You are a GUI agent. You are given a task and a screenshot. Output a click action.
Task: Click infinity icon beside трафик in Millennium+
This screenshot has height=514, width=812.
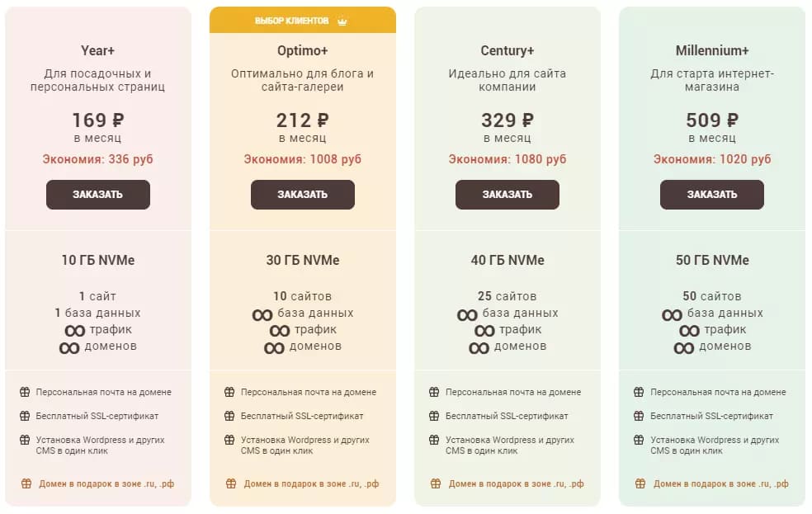click(689, 330)
